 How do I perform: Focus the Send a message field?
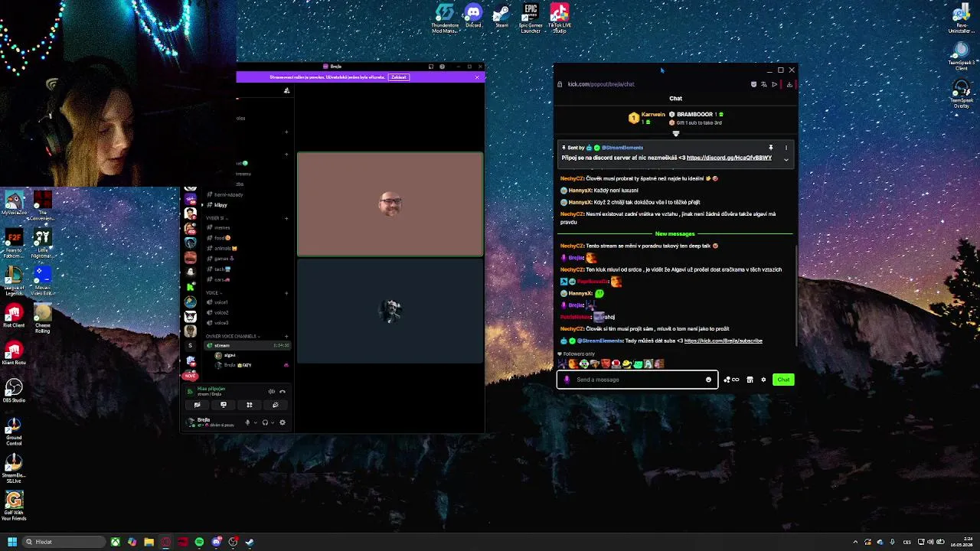(x=637, y=380)
